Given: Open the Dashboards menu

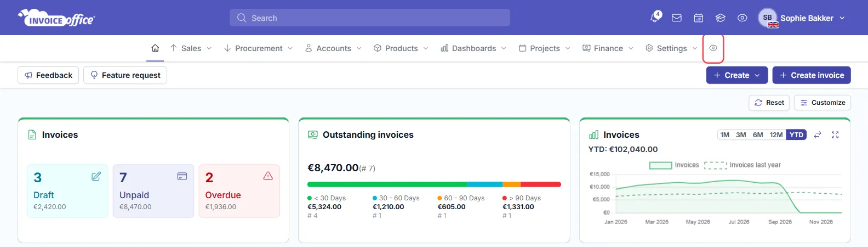Looking at the screenshot, I should (473, 48).
